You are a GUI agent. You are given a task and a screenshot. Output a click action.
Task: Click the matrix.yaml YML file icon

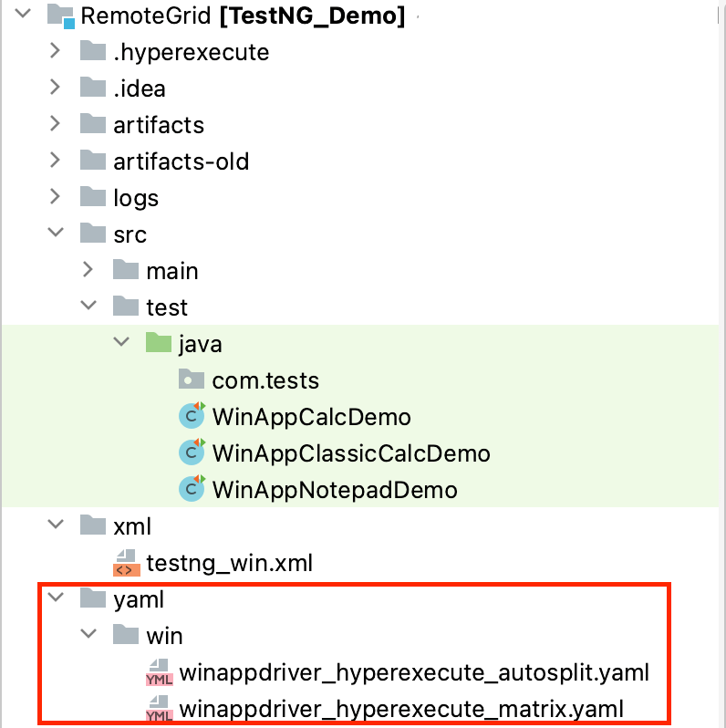[159, 710]
